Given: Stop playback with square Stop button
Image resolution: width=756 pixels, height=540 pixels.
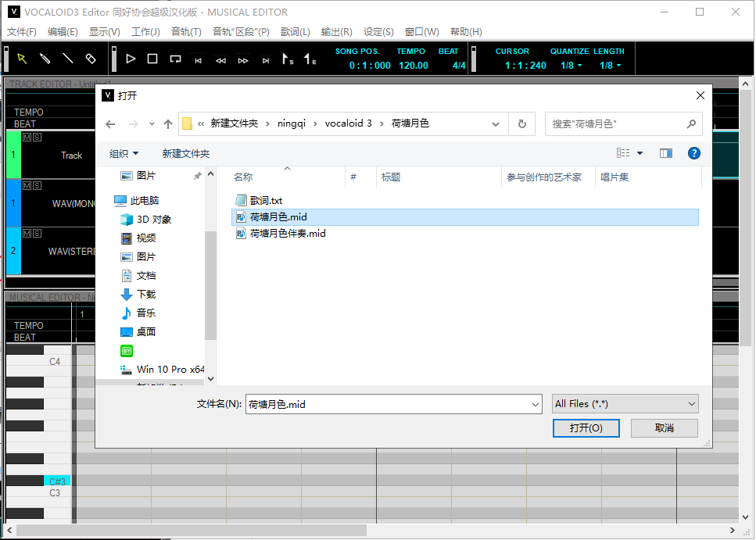Looking at the screenshot, I should tap(152, 59).
